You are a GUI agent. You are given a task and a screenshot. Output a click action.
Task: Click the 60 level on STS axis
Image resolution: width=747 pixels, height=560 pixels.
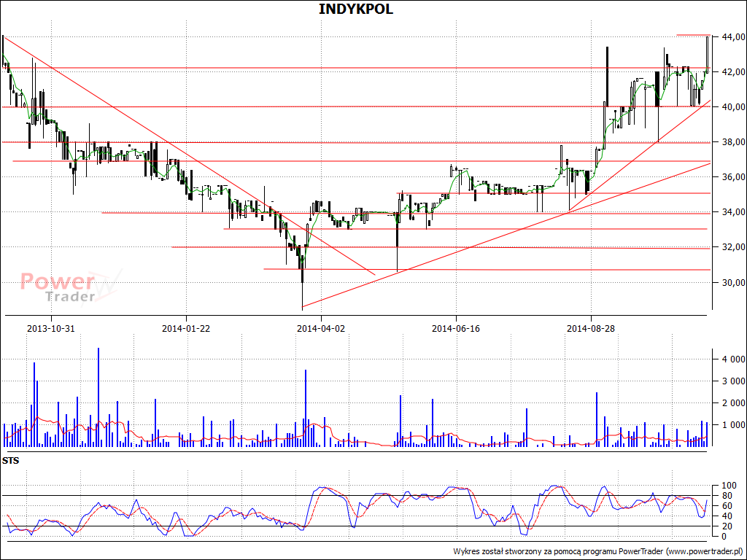727,506
